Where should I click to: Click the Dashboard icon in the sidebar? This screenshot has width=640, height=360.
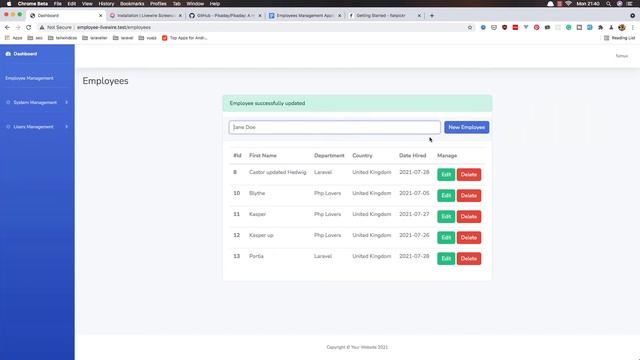coord(8,54)
